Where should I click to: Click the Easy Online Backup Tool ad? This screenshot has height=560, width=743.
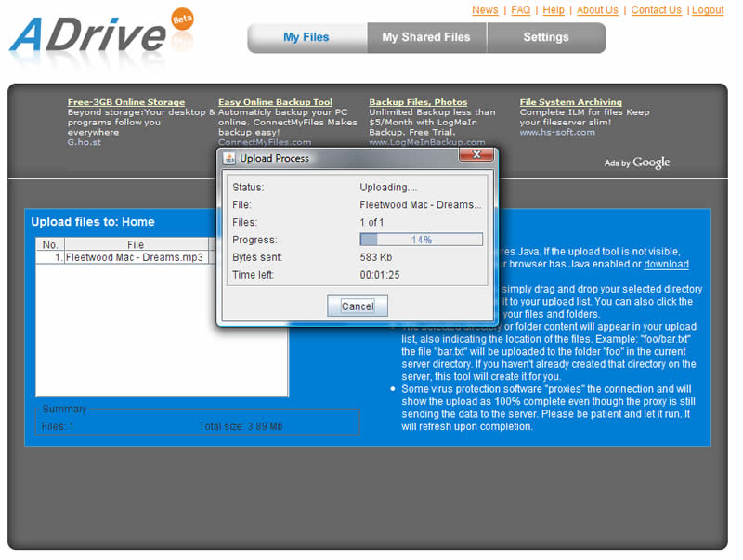click(275, 102)
